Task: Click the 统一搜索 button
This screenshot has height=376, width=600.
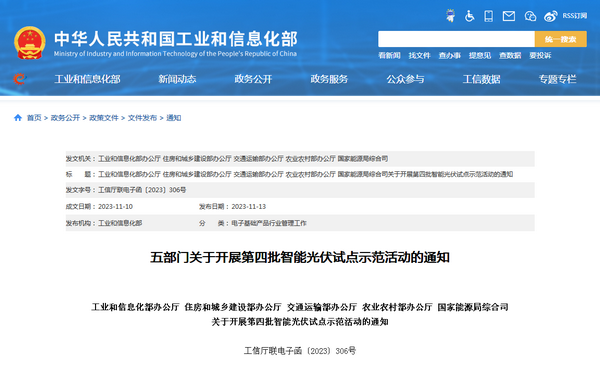Action: click(x=561, y=39)
